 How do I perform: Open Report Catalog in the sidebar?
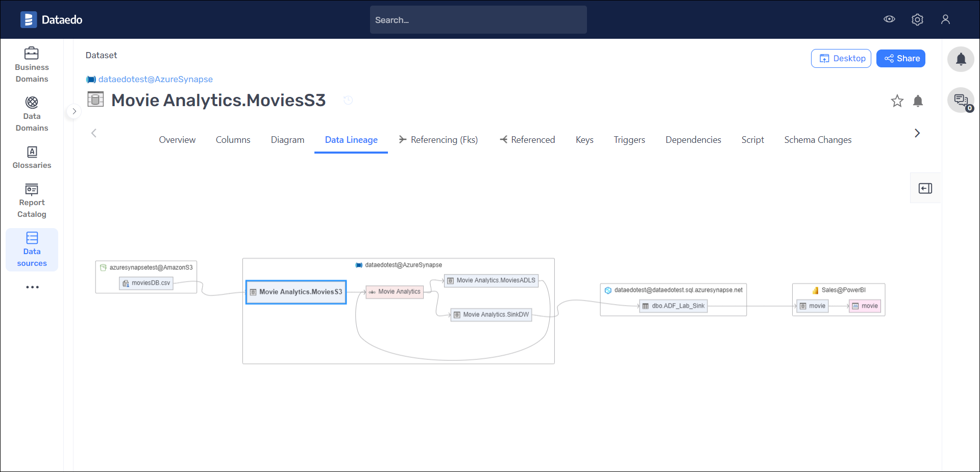[32, 201]
